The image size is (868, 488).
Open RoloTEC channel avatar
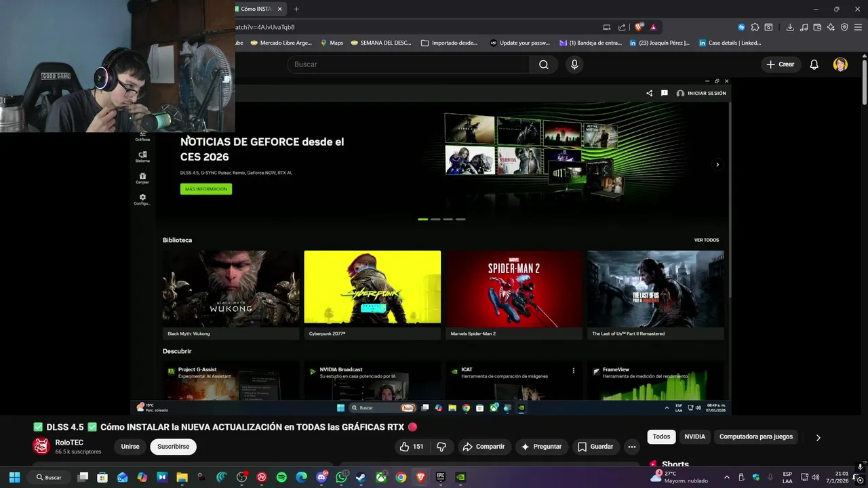tap(41, 446)
